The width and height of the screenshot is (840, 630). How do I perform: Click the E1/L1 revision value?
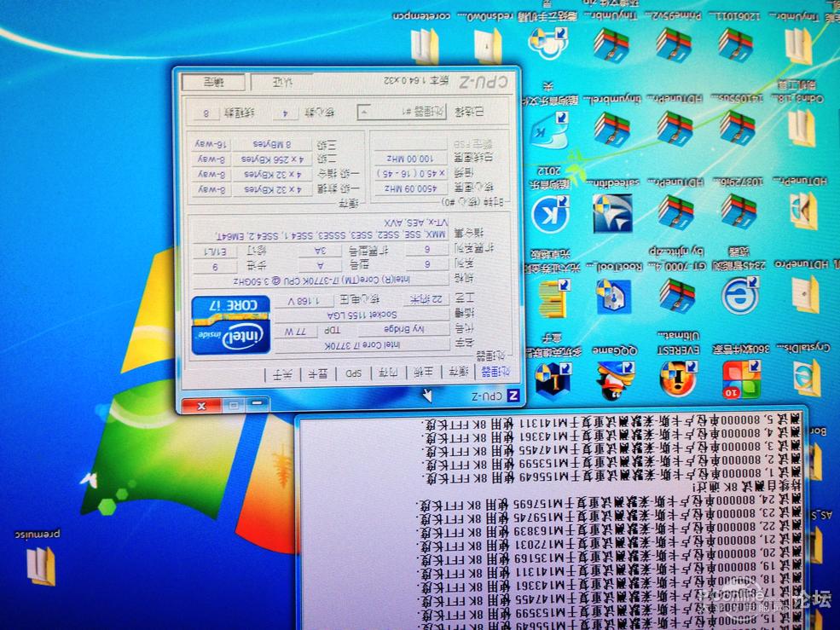216,251
